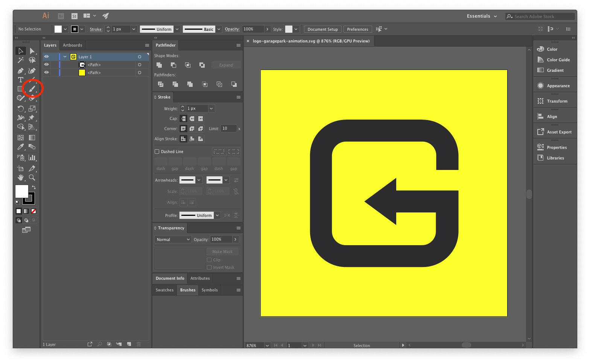Toggle the Invert Mask checkbox

[209, 267]
